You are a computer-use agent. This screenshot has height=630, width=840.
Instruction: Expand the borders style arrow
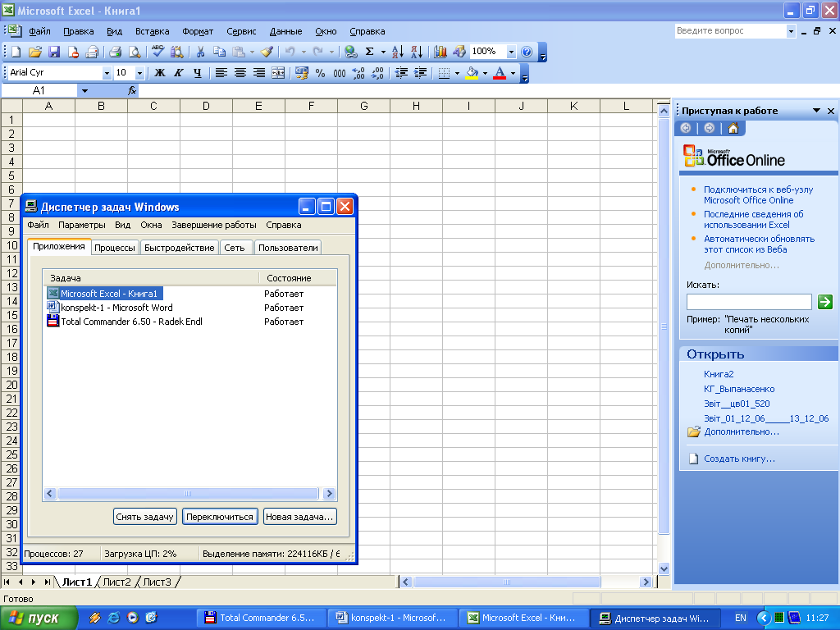457,72
